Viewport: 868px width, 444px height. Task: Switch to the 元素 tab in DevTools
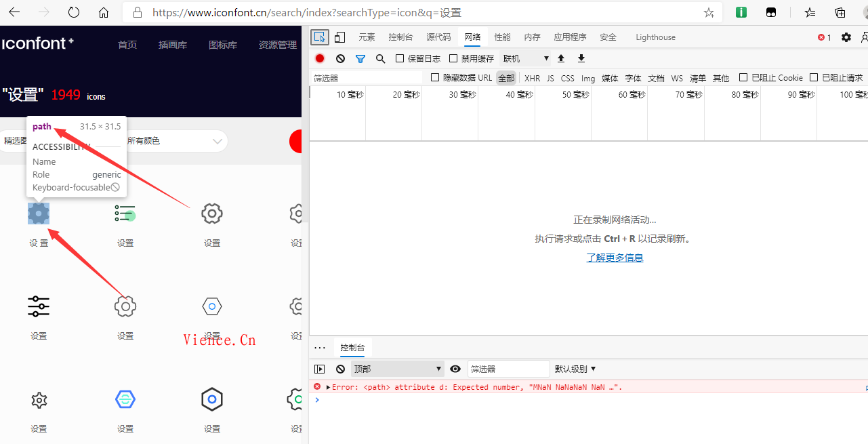(x=367, y=37)
